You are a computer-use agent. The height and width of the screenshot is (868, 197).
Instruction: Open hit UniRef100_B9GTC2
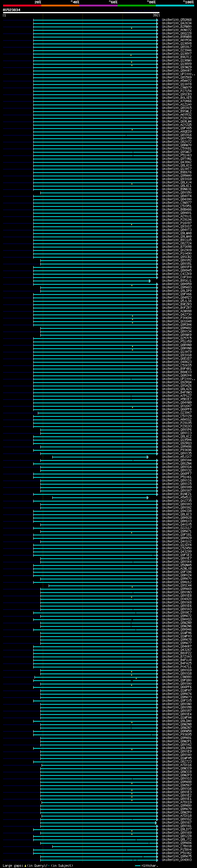(177, 57)
